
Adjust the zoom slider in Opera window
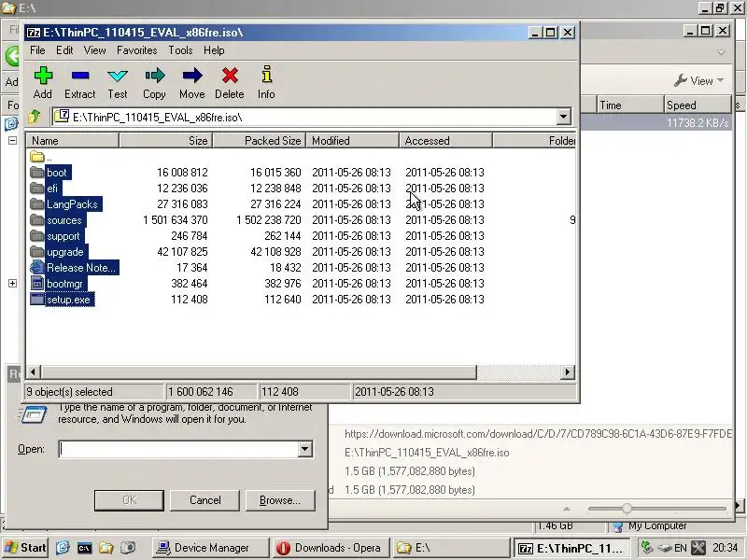(x=627, y=508)
